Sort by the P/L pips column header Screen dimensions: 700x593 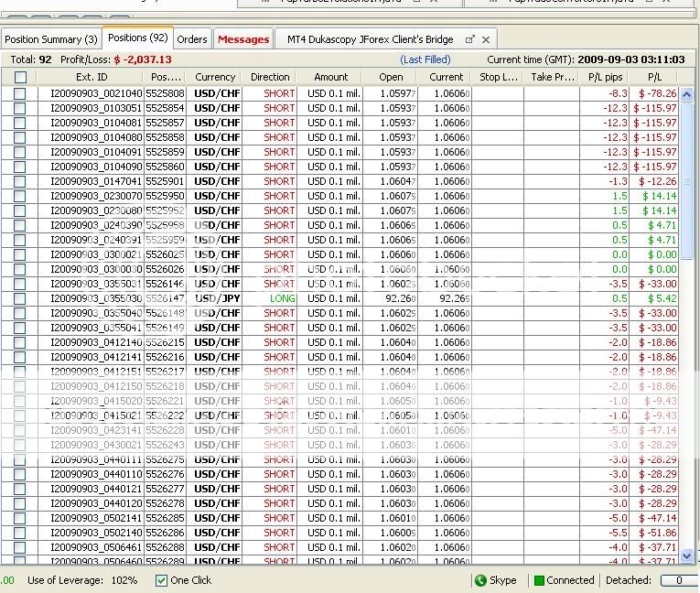click(x=605, y=77)
